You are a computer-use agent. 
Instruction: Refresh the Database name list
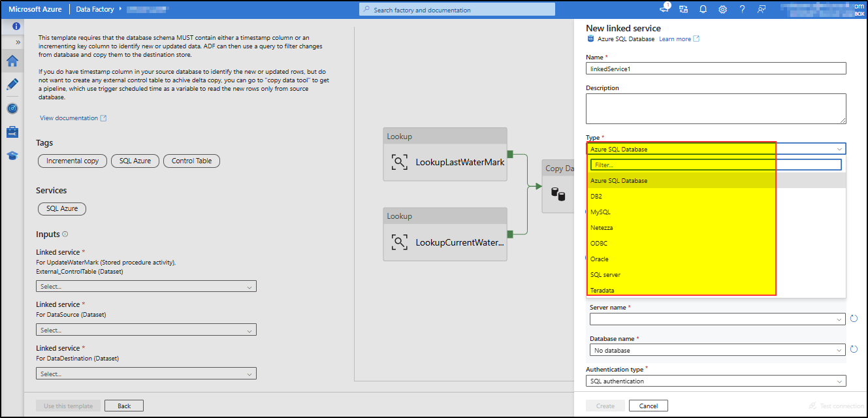[854, 350]
